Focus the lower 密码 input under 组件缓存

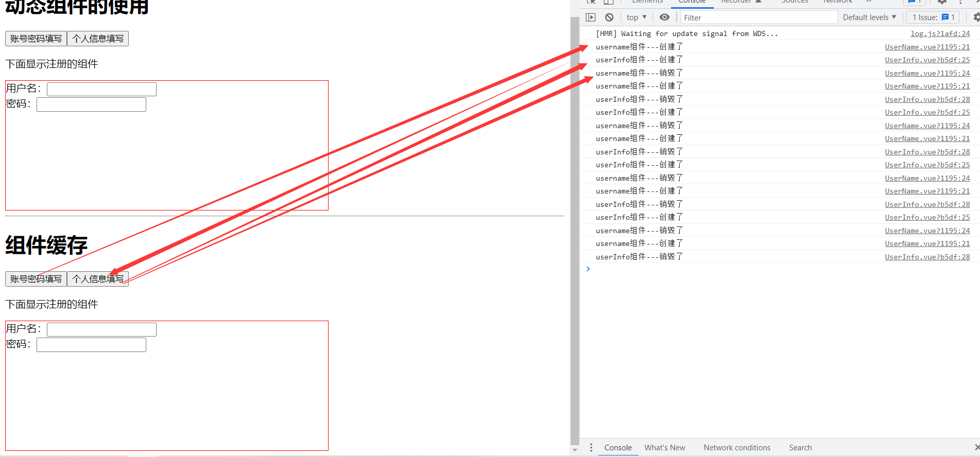91,345
